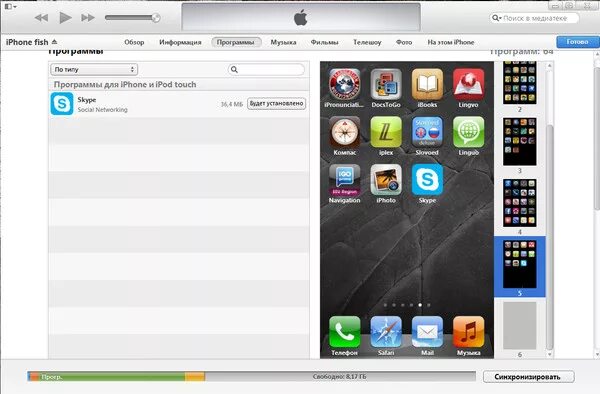600x394 pixels.
Task: Open the Музыка tab
Action: click(284, 42)
